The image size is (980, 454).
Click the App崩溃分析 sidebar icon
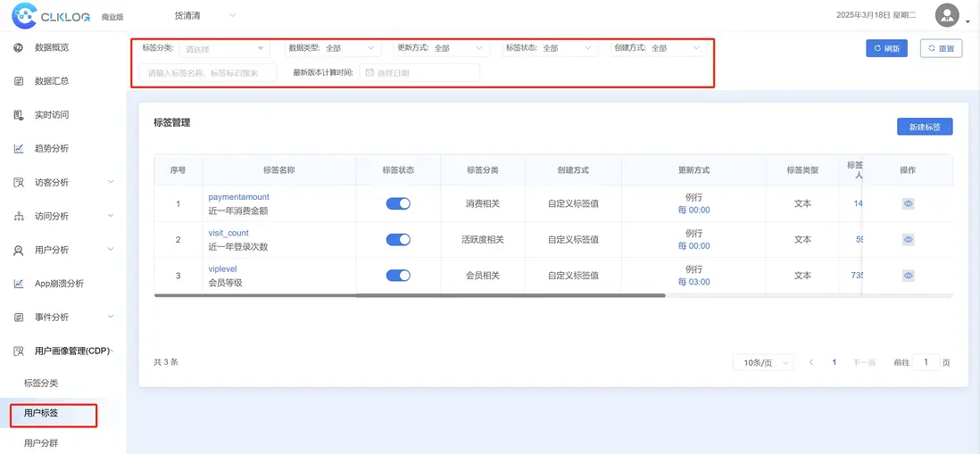(19, 284)
